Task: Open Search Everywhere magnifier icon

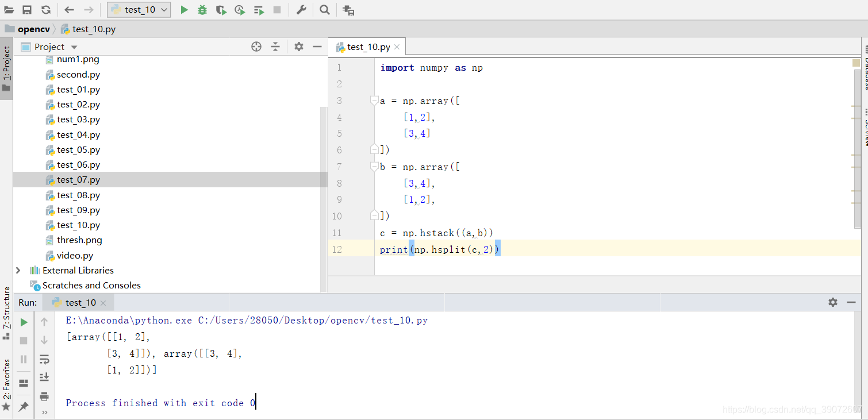Action: coord(325,10)
